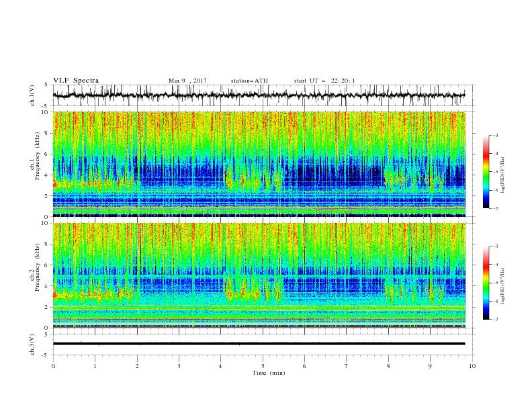Screen dimensions: 532x411
Task: Click the ch.3(V) waveform axis label
Action: pyautogui.click(x=32, y=345)
